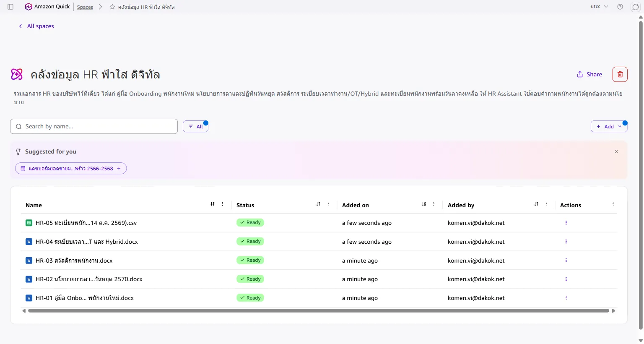Open HR-04 Hybrid.docx file name

click(x=87, y=242)
